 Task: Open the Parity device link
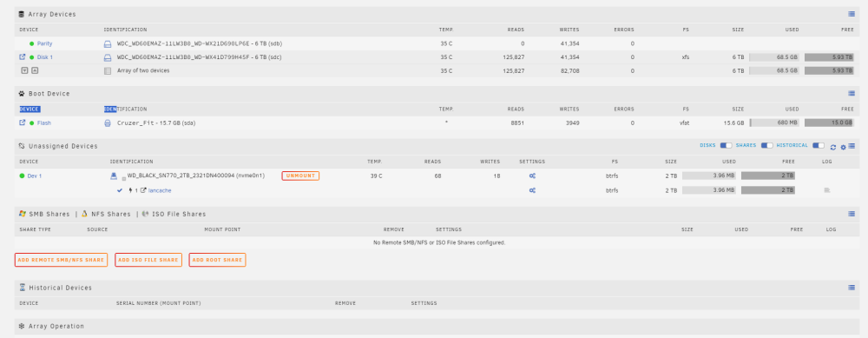point(45,43)
